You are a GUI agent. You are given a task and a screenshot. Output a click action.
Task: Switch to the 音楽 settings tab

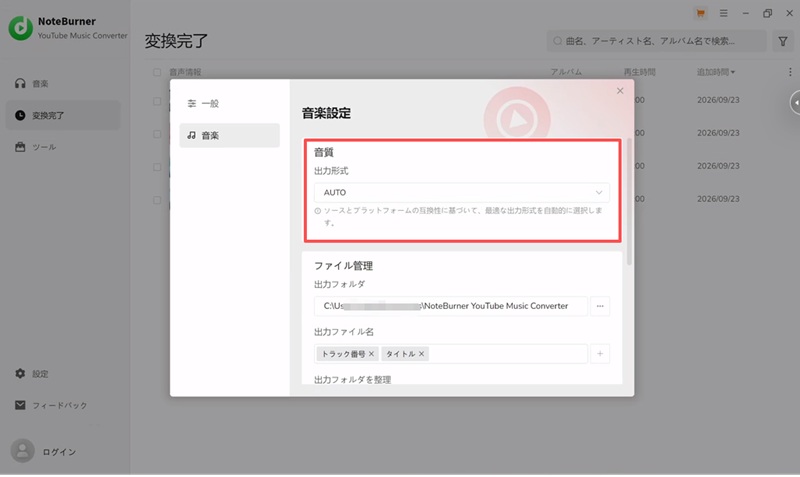[x=229, y=135]
